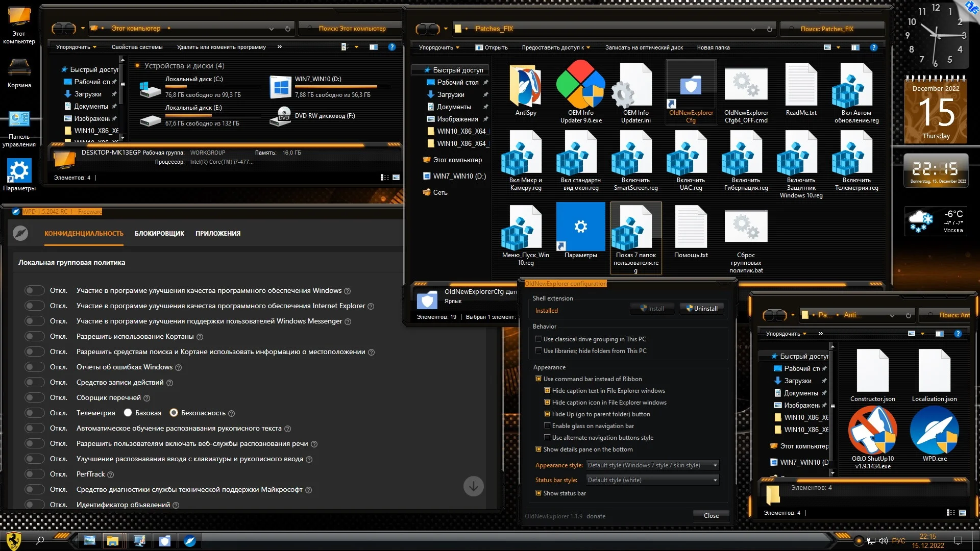This screenshot has width=980, height=551.
Task: Open the Параметры desktop gear icon
Action: click(19, 171)
